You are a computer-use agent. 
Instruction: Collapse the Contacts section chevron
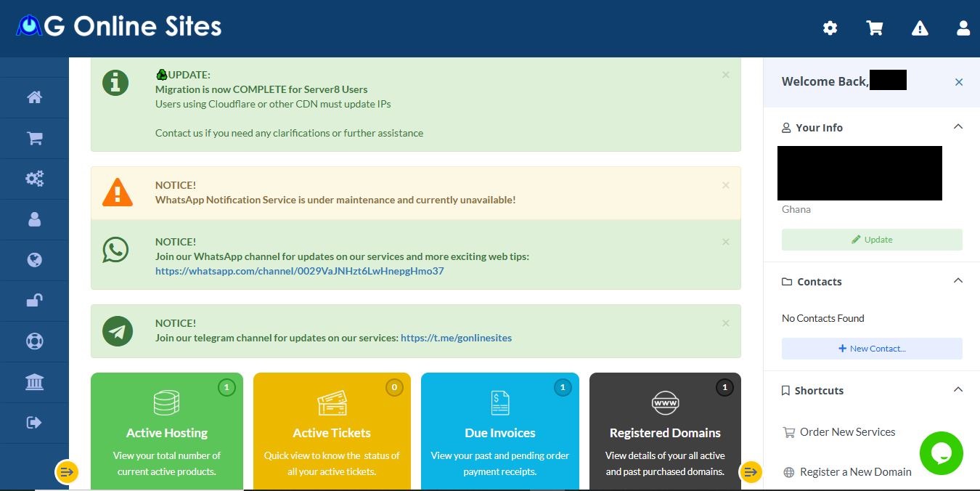click(958, 281)
